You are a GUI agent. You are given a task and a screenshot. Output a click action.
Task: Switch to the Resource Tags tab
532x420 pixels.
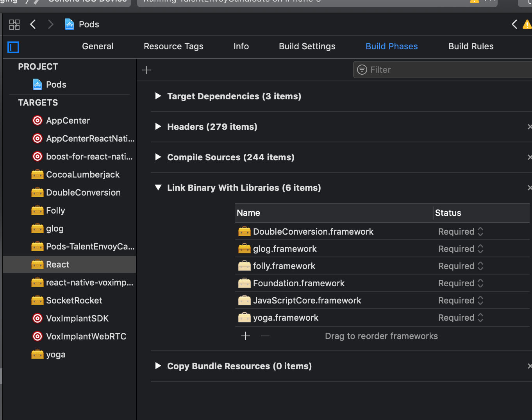pos(173,46)
